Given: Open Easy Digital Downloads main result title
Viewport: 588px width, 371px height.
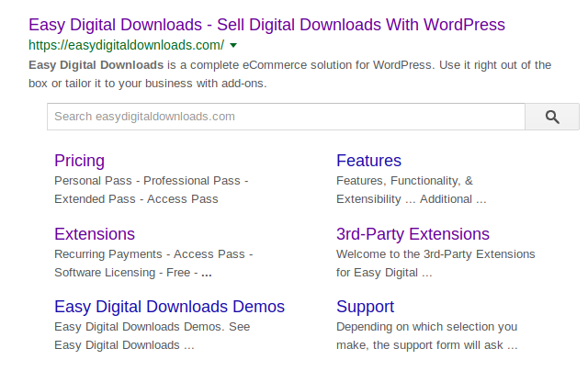Looking at the screenshot, I should coord(266,25).
